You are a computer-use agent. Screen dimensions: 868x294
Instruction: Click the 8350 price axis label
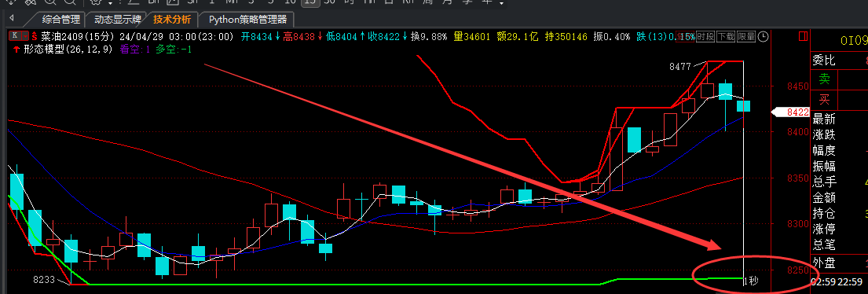(798, 178)
